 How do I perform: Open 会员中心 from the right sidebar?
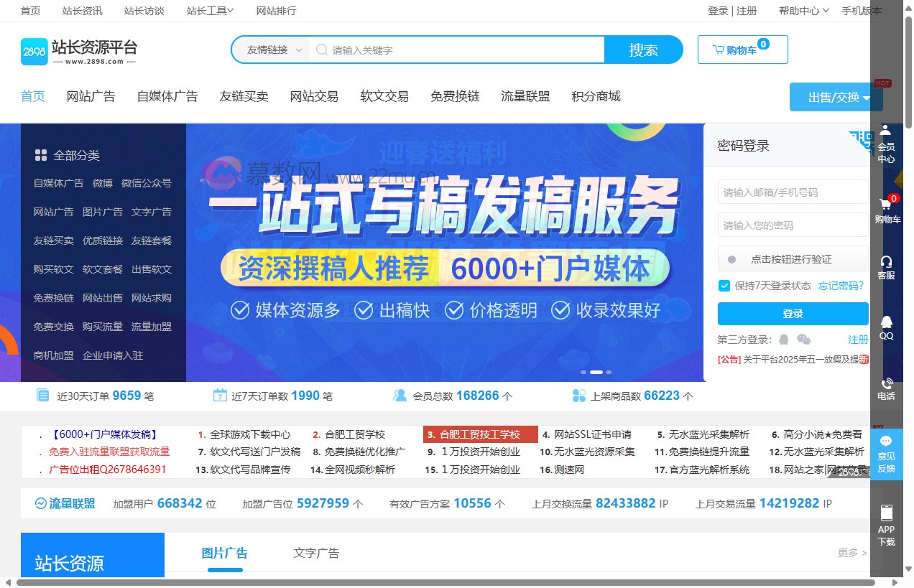click(x=886, y=141)
